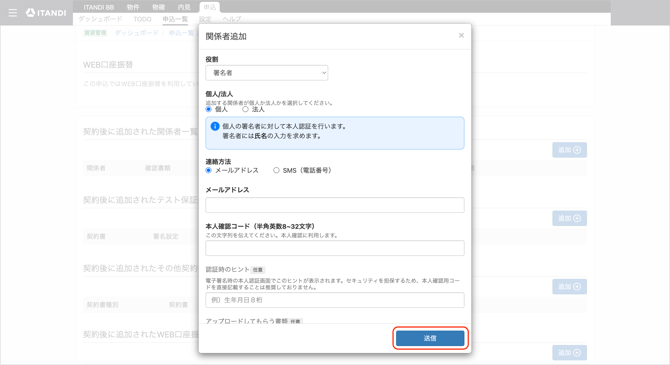This screenshot has width=670, height=365.
Task: Click 追加 button for その他契約 section
Action: 569,287
